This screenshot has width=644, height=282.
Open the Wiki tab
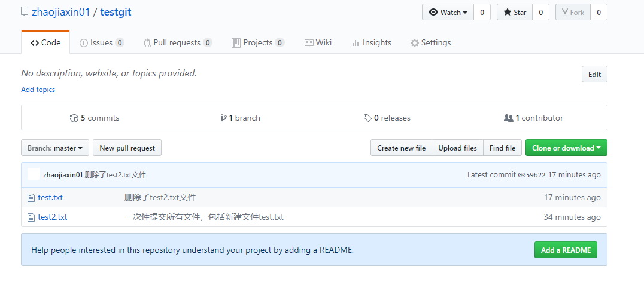pos(318,42)
